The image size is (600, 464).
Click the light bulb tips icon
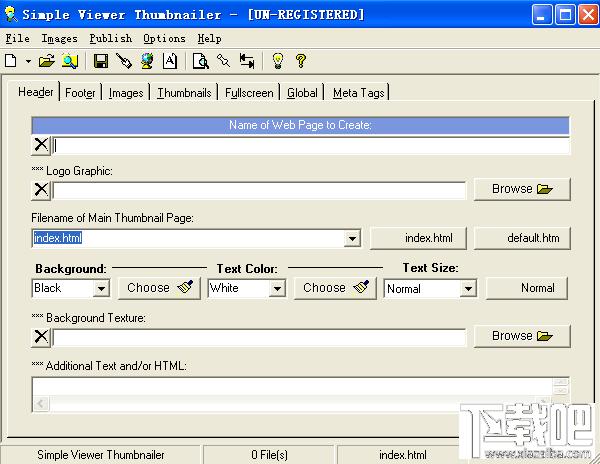tap(278, 61)
